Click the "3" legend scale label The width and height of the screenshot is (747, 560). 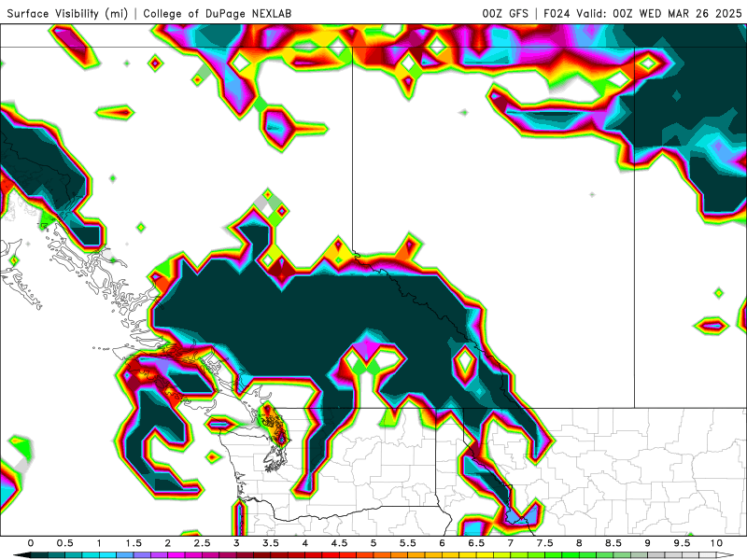point(236,543)
